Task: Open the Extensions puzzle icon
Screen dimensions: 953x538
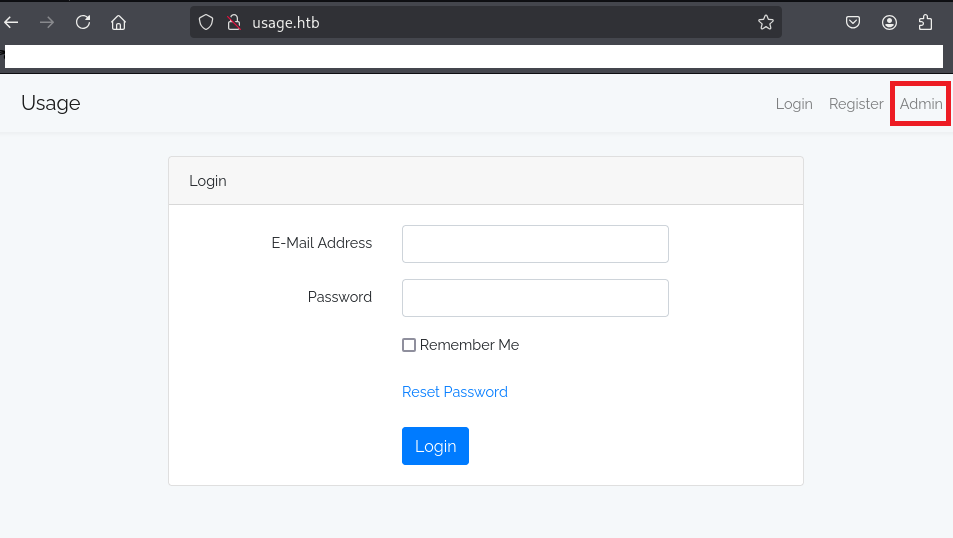Action: click(925, 22)
